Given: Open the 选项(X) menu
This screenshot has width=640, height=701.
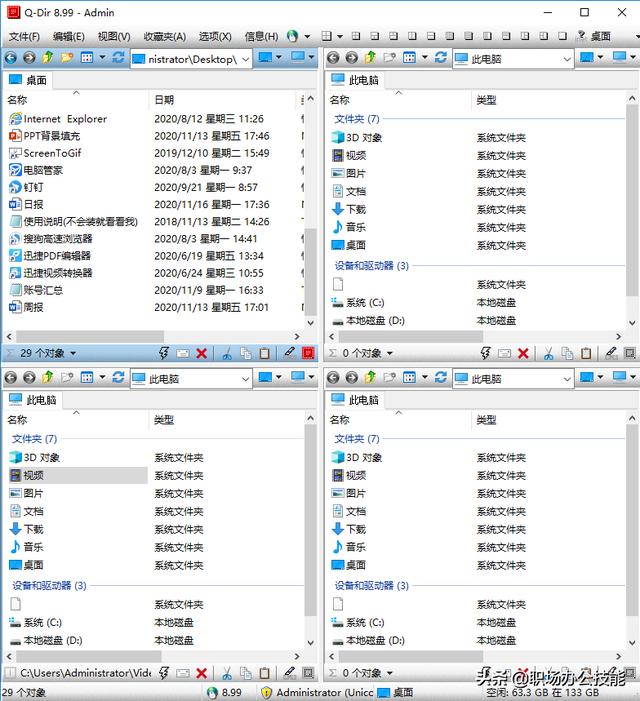Looking at the screenshot, I should [x=215, y=37].
